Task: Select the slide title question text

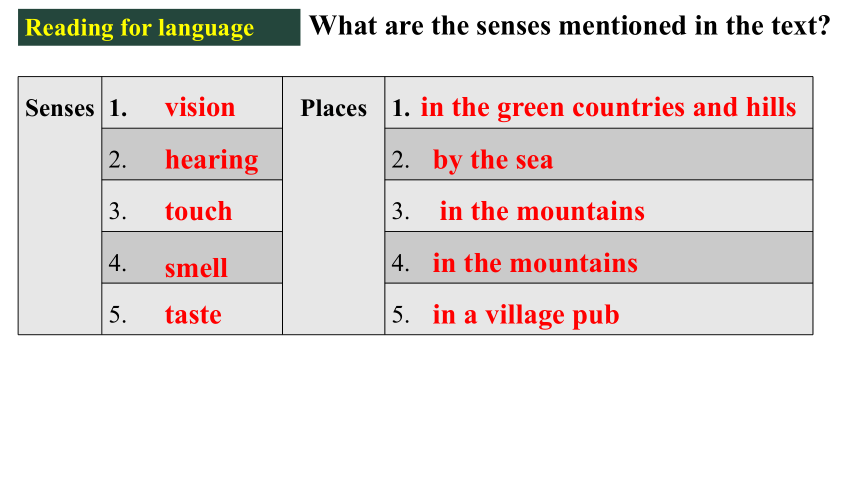Action: point(570,26)
